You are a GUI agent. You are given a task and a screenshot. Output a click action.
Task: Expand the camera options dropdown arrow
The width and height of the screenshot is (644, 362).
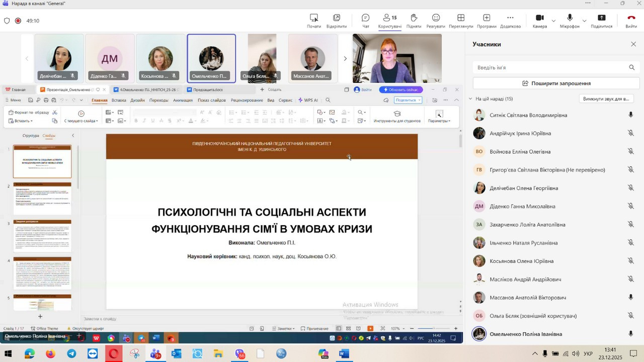tap(553, 21)
